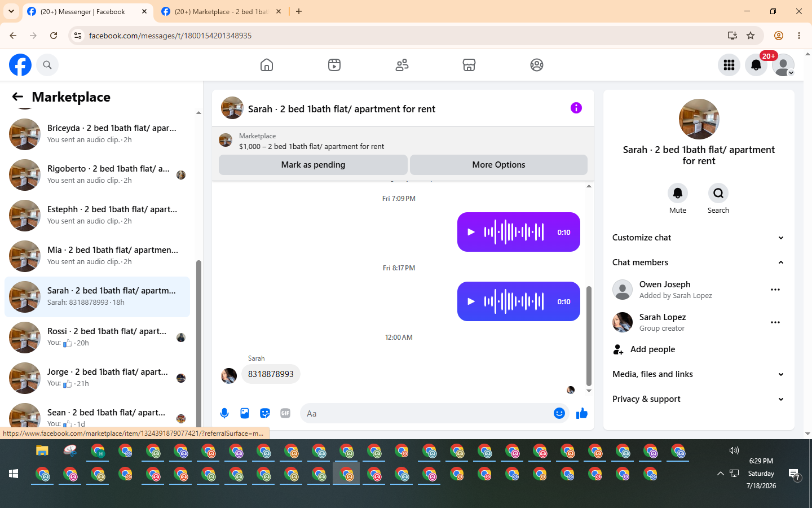Open the Chrome three-dot menu
Viewport: 812px width, 508px height.
pos(799,36)
